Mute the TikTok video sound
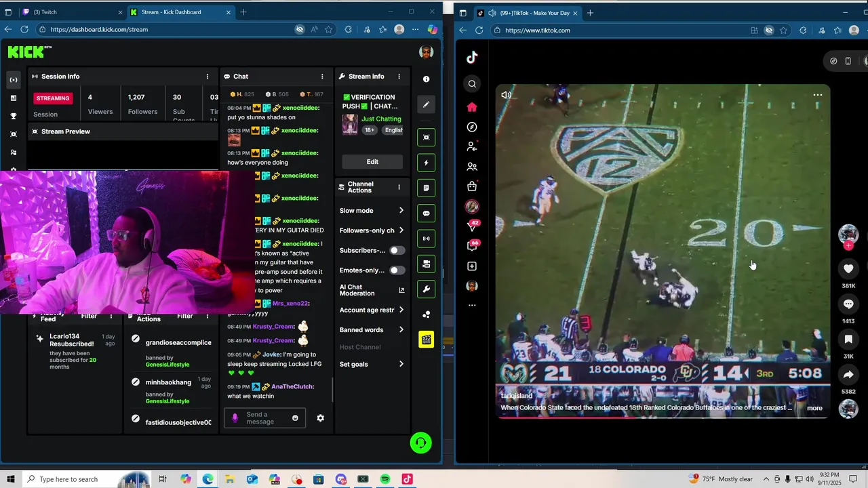The image size is (868, 488). point(506,95)
